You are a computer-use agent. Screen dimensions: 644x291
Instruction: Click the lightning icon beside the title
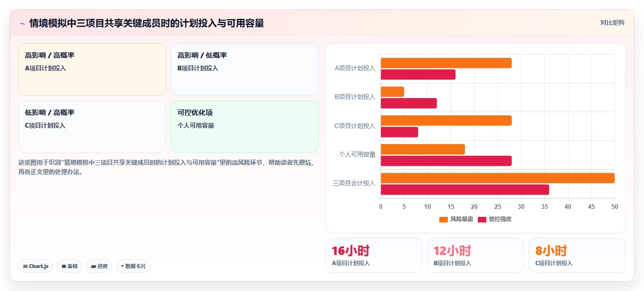point(22,23)
